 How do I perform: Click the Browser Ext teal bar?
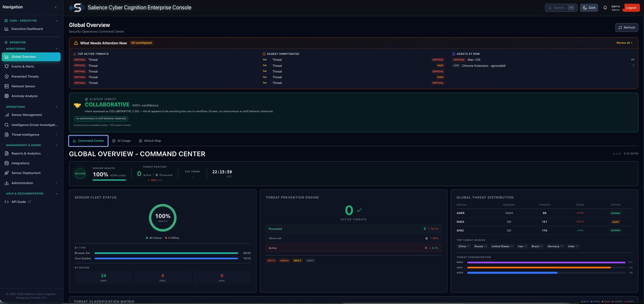166,253
